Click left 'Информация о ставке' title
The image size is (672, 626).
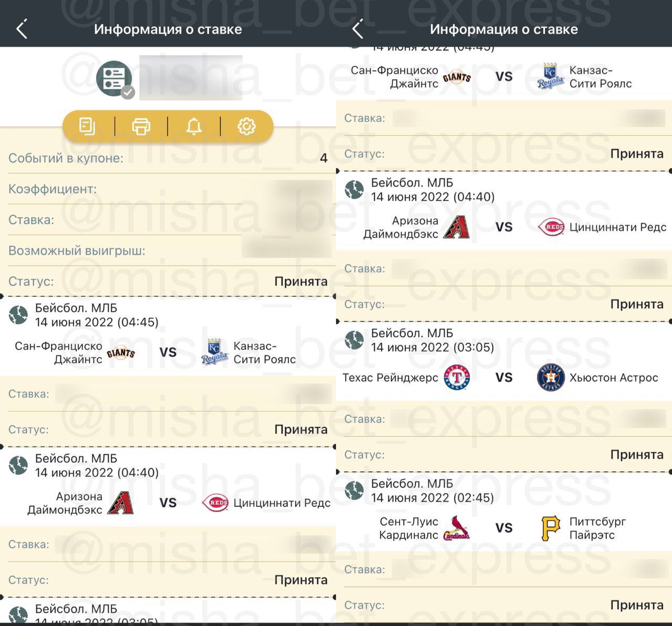tap(168, 29)
